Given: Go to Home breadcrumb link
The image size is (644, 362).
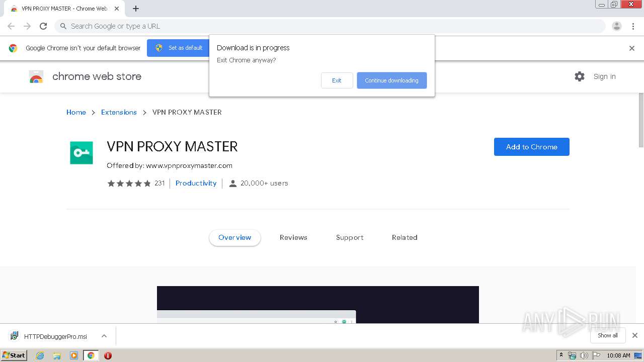Looking at the screenshot, I should point(76,112).
